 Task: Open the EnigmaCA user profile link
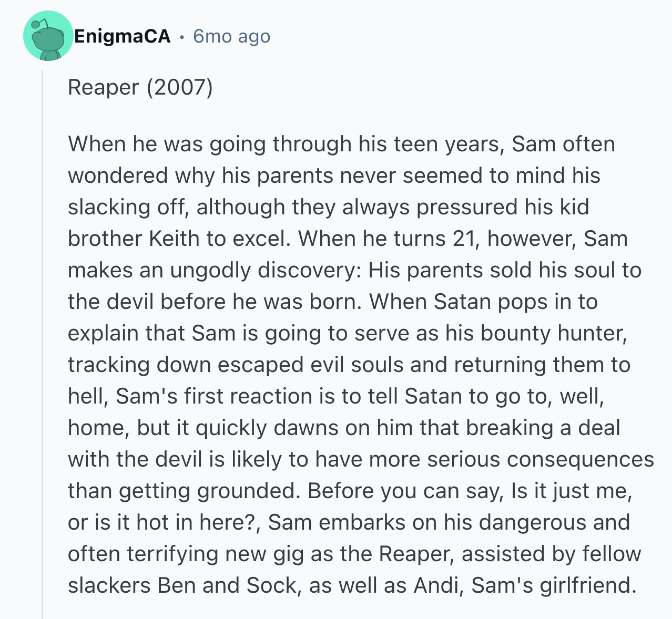[x=123, y=36]
